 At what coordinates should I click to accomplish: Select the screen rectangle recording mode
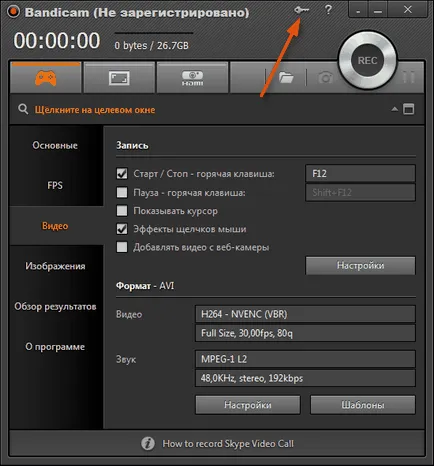pos(119,78)
